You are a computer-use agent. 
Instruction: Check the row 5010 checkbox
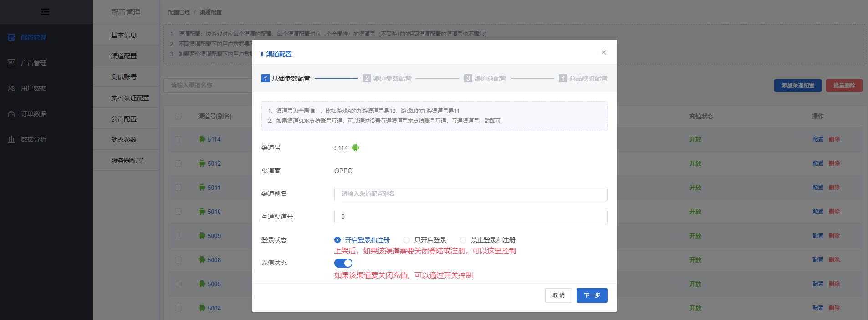coord(178,212)
